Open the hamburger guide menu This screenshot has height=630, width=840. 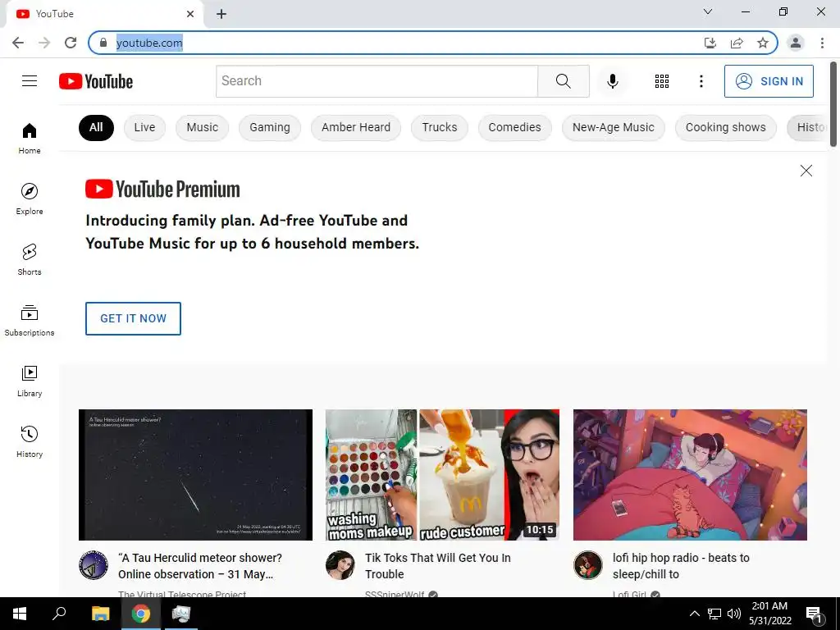coord(30,81)
